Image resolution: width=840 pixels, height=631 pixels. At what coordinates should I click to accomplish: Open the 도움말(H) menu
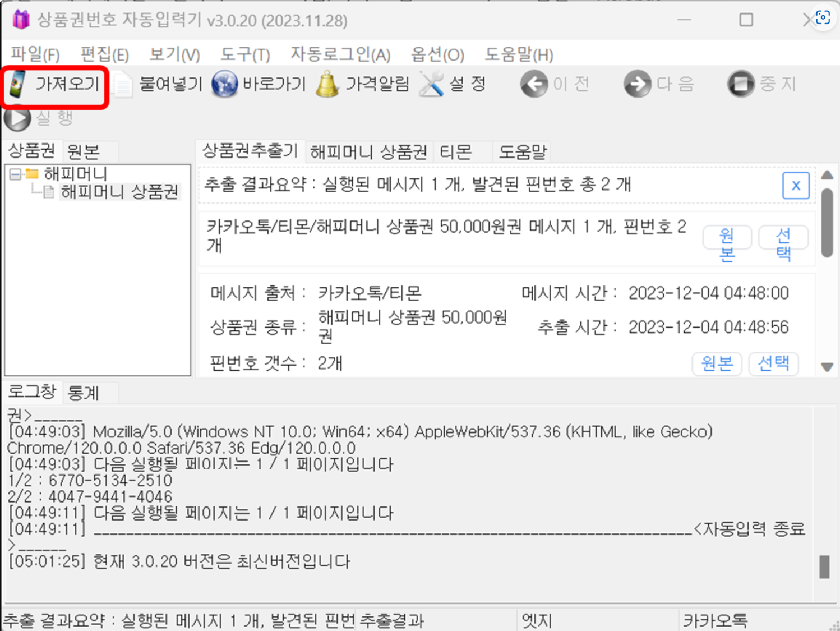(519, 54)
